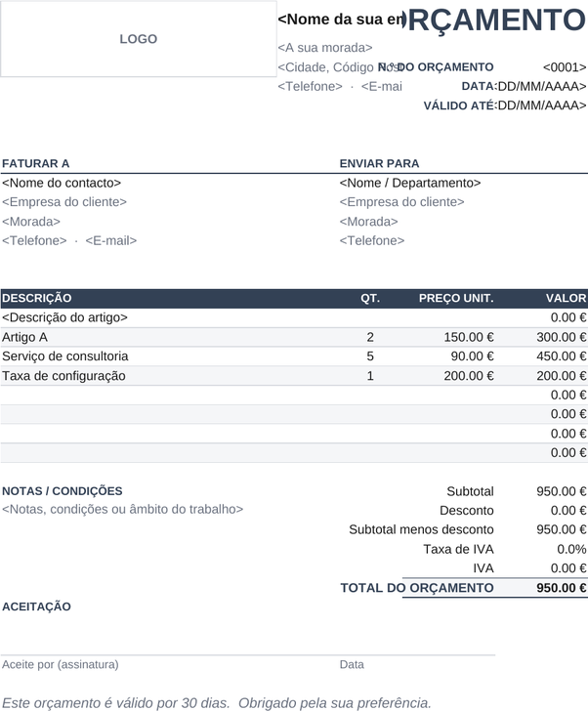The image size is (588, 711).
Task: Select '<Telefone>' under ENVIAR PARA
Action: 372,240
